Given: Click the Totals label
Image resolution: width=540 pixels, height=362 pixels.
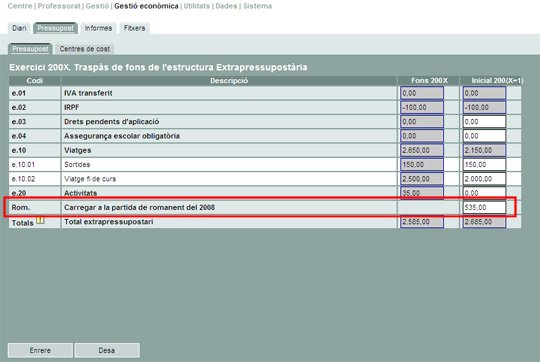Looking at the screenshot, I should [x=22, y=223].
